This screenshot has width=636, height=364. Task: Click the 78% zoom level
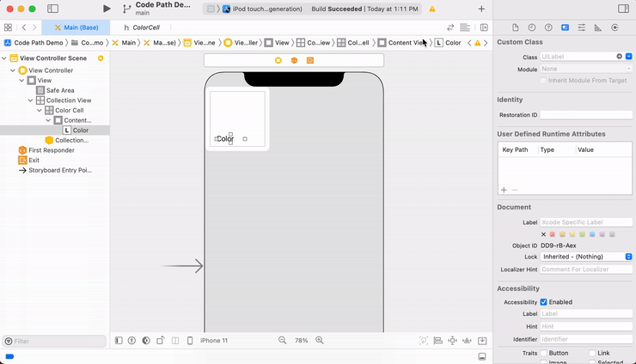click(301, 341)
